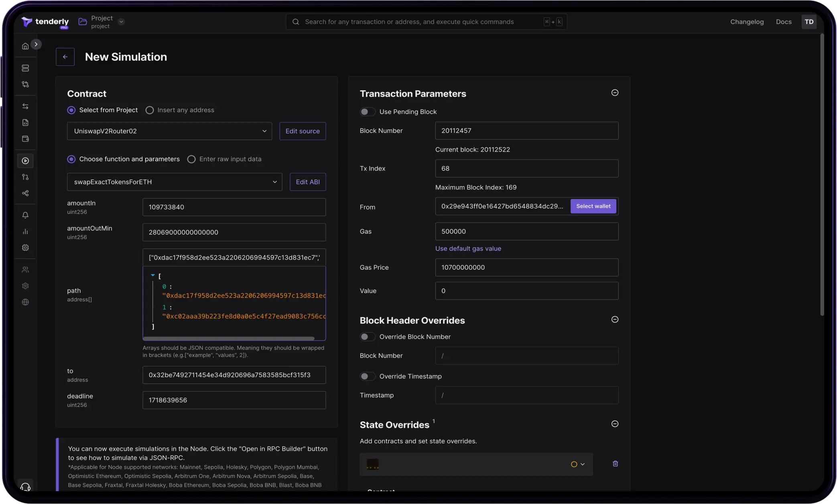Screen dimensions: 837x504
Task: Open the alerts bell icon
Action: [25, 215]
